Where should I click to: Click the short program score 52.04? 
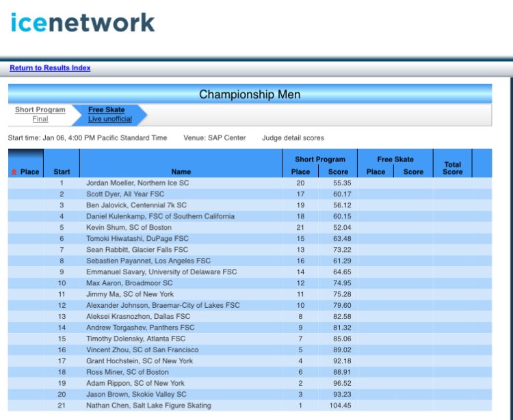(342, 227)
